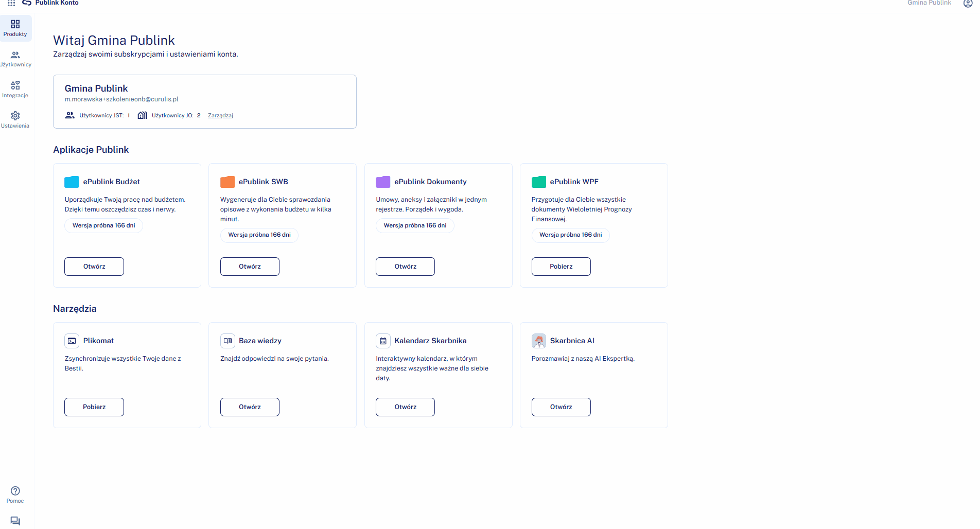Open the chat messages icon
The width and height of the screenshot is (980, 529).
(x=15, y=521)
